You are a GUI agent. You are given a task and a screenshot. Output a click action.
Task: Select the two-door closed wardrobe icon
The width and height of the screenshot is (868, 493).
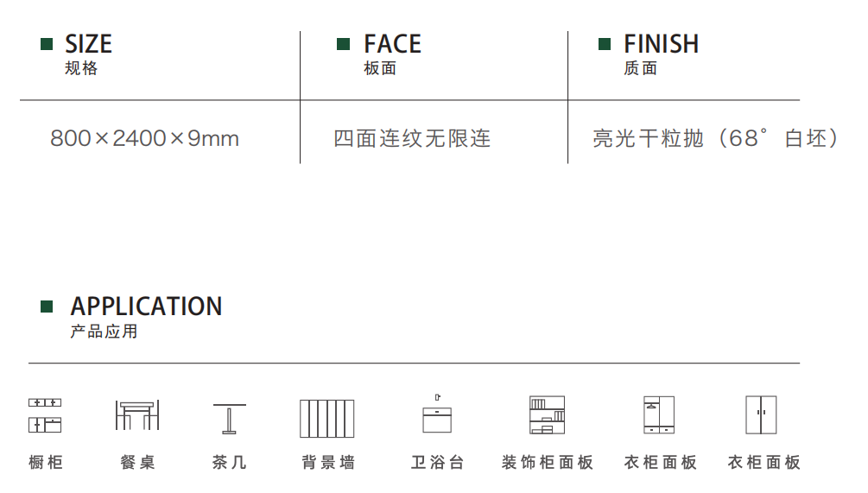tap(761, 415)
